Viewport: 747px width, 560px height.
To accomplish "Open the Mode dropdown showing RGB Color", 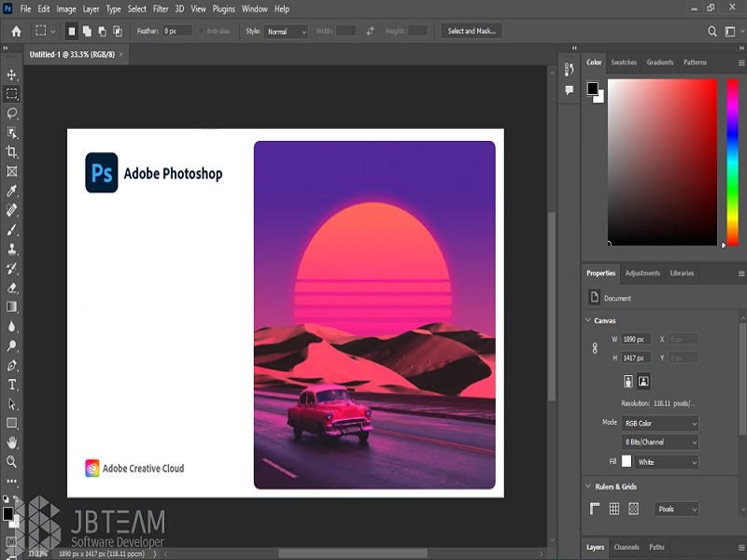I will coord(660,423).
